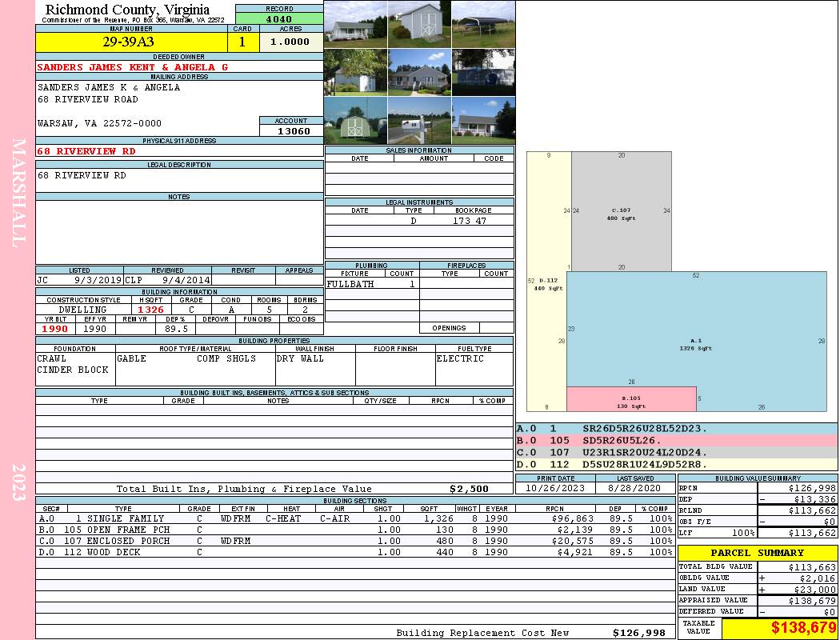
Task: Click DEP % 89.5 in Building Information
Action: tap(176, 329)
